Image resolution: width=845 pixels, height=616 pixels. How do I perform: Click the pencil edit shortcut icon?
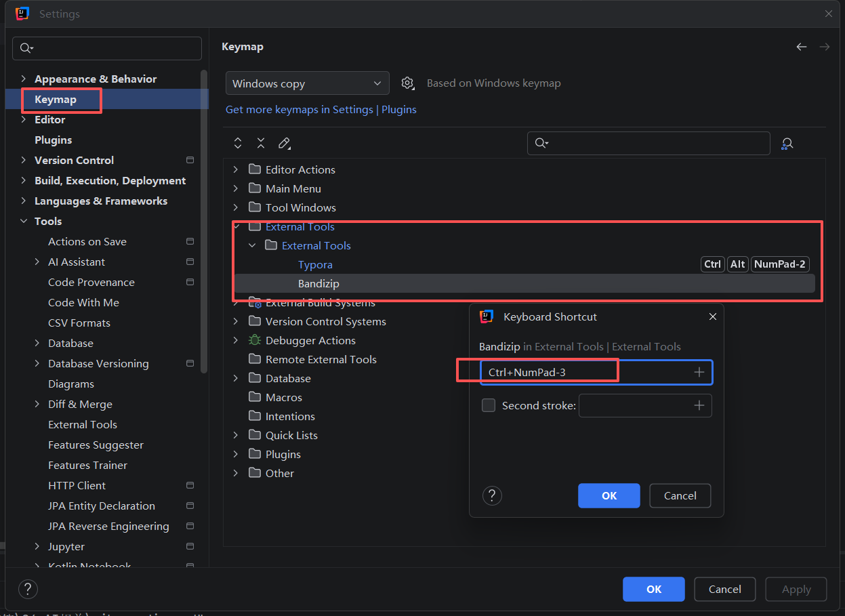[284, 143]
